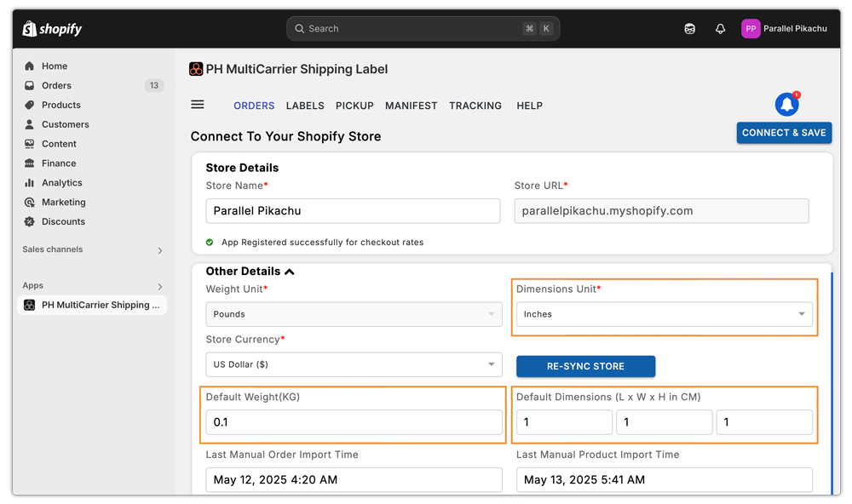Image resolution: width=852 pixels, height=504 pixels.
Task: Click the green success checkmark icon
Action: [x=210, y=243]
